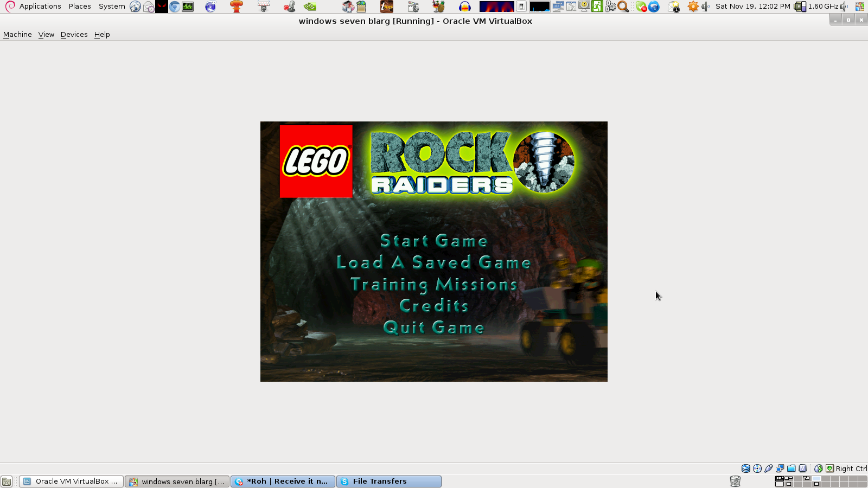The height and width of the screenshot is (488, 868).
Task: Click the green exit running man icon
Action: tap(597, 7)
